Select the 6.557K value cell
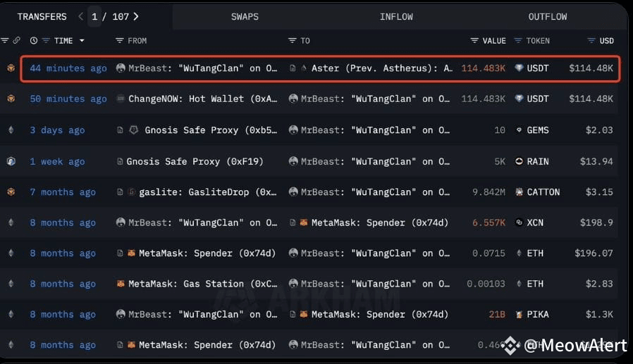Image resolution: width=633 pixels, height=364 pixels. coord(488,222)
